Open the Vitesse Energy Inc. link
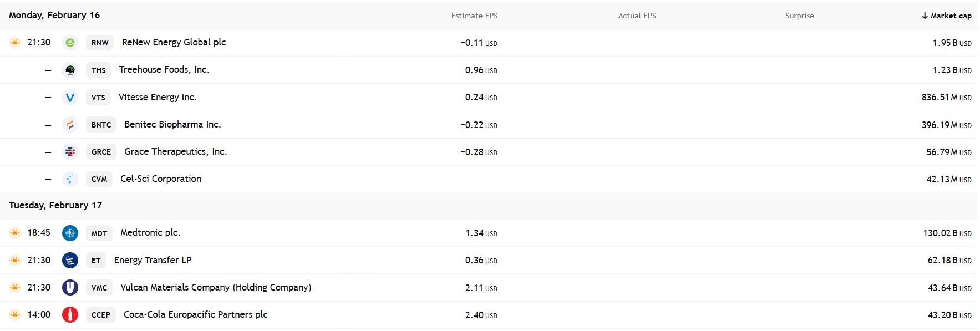Image resolution: width=980 pixels, height=331 pixels. pyautogui.click(x=158, y=98)
